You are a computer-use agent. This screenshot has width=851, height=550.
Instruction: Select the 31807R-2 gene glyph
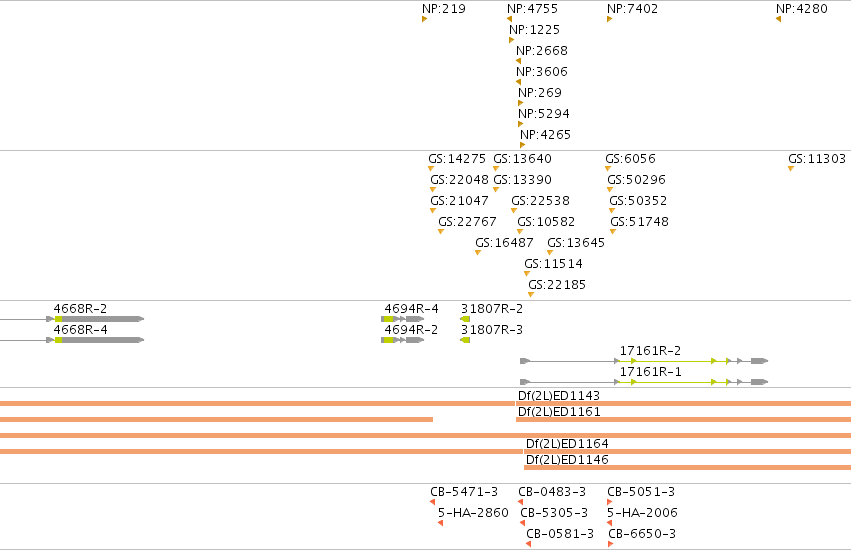click(x=465, y=319)
